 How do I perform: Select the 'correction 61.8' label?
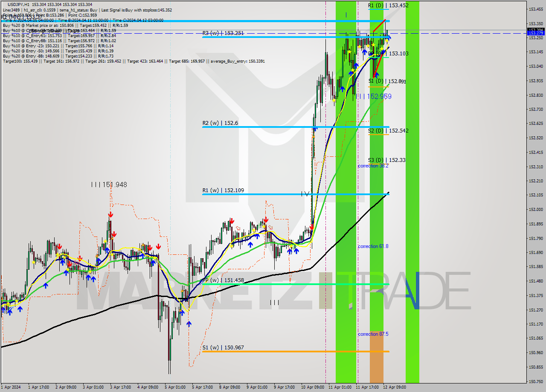point(373,246)
